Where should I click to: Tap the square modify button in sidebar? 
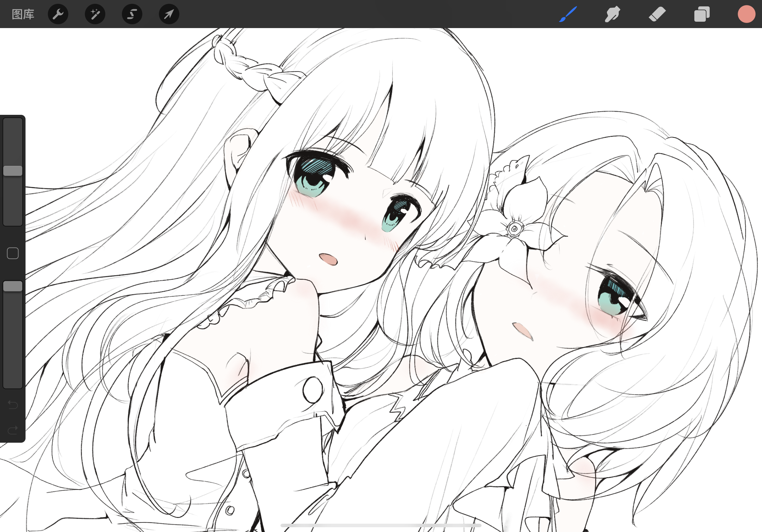tap(13, 253)
